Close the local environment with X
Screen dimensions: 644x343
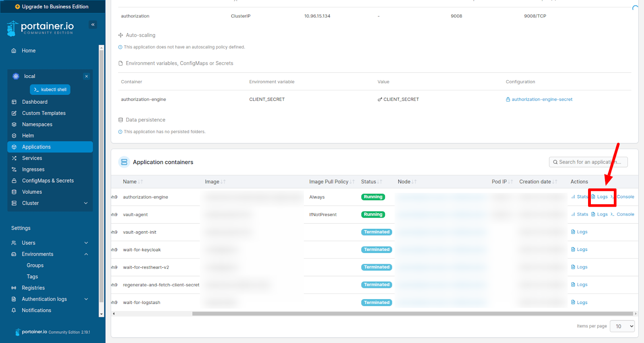click(86, 76)
